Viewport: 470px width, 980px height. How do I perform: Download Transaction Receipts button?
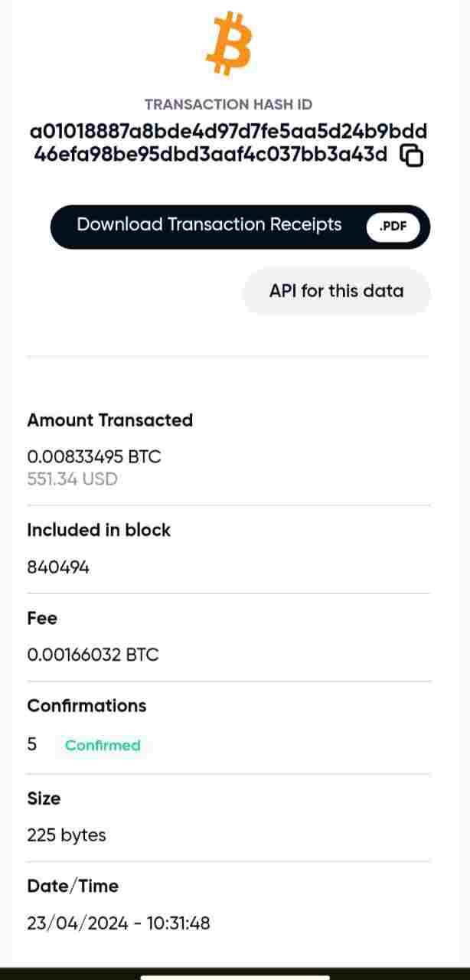click(x=209, y=225)
